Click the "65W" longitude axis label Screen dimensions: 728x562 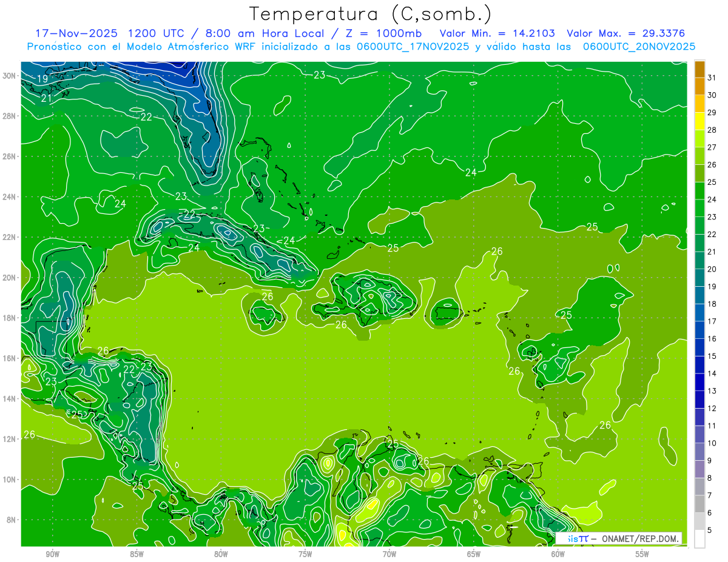(x=474, y=554)
